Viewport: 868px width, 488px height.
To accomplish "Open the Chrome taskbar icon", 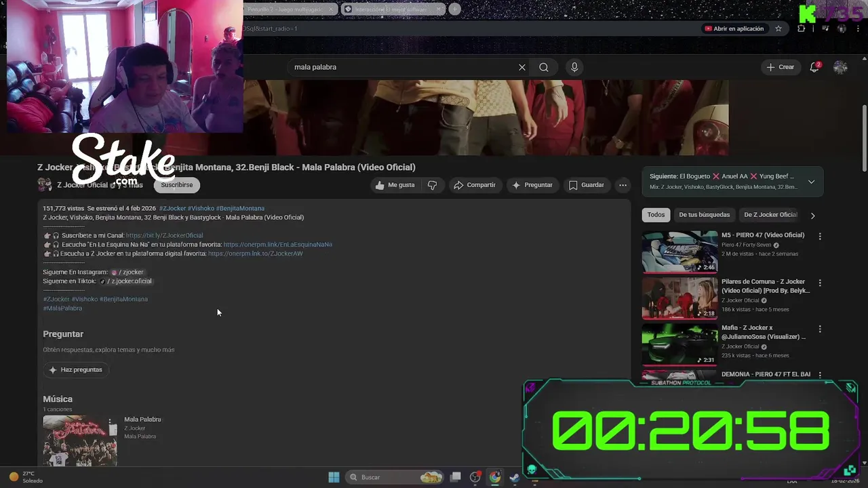I will coord(495,477).
